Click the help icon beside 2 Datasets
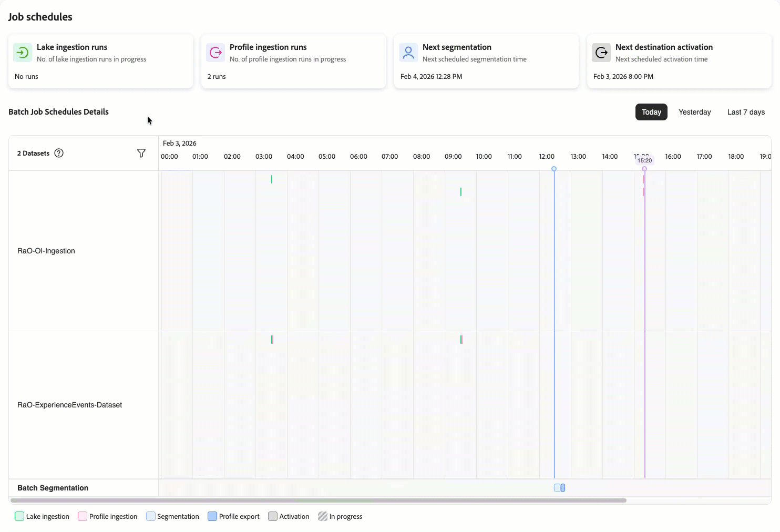 tap(59, 153)
